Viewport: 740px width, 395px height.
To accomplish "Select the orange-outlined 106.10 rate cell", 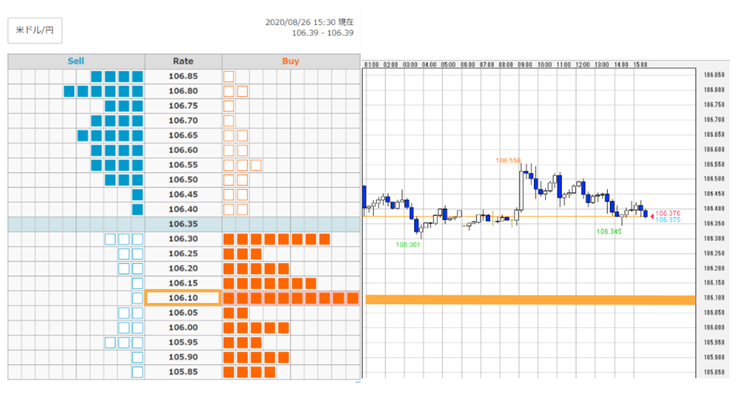I will click(x=183, y=298).
